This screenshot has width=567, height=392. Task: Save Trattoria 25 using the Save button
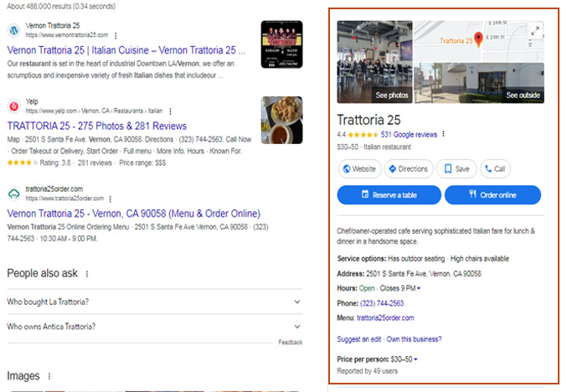456,168
